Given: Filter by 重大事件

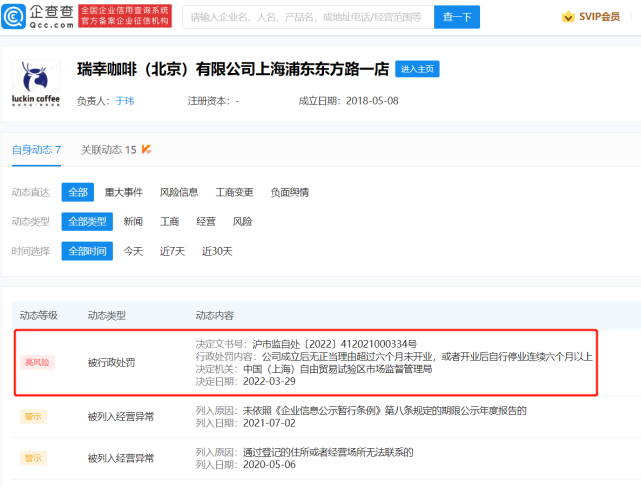Looking at the screenshot, I should click(x=123, y=192).
